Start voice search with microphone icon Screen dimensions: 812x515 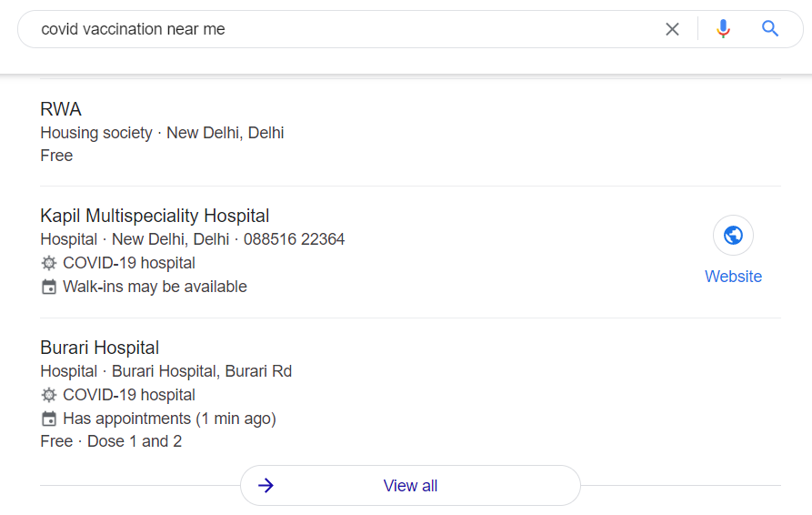724,29
